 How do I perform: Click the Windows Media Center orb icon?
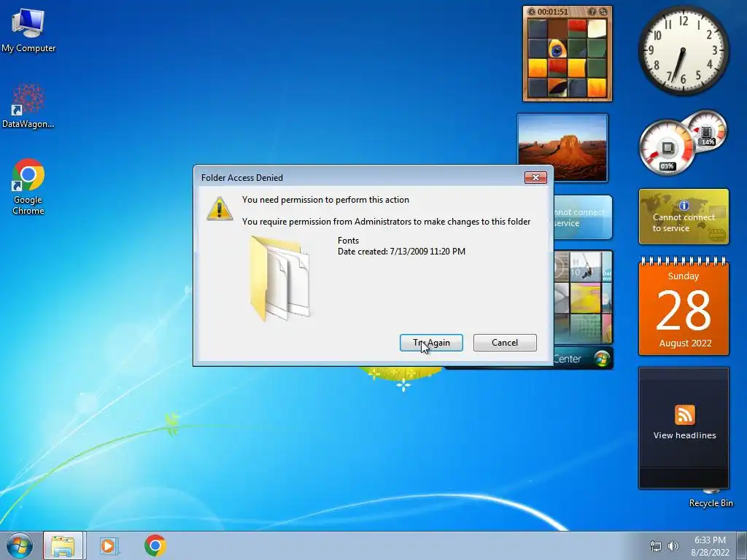(602, 359)
